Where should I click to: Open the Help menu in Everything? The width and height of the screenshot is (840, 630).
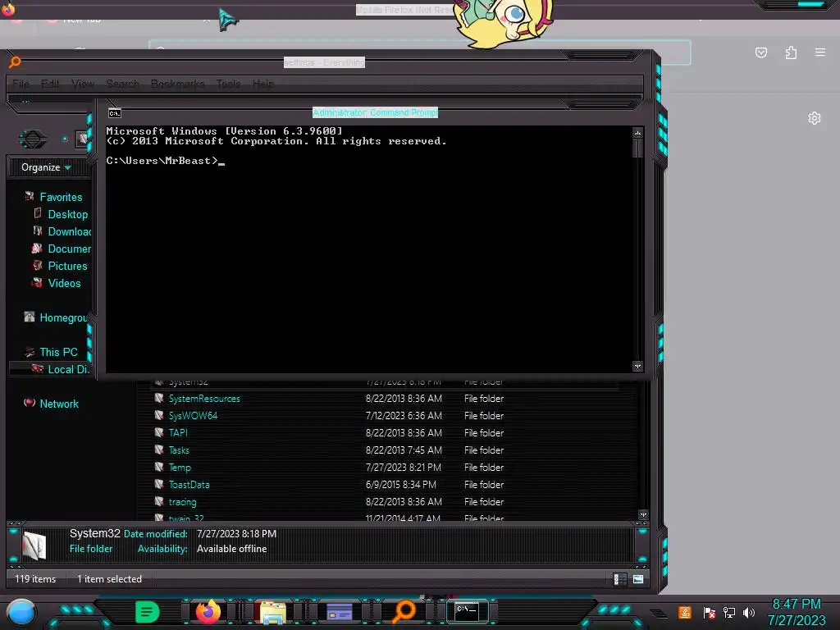coord(263,84)
